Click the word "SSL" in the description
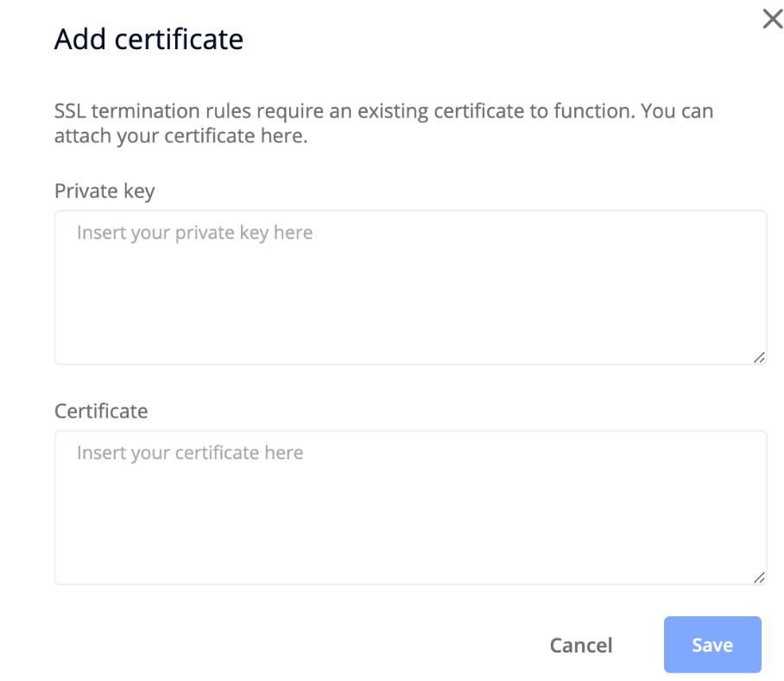 (x=70, y=112)
